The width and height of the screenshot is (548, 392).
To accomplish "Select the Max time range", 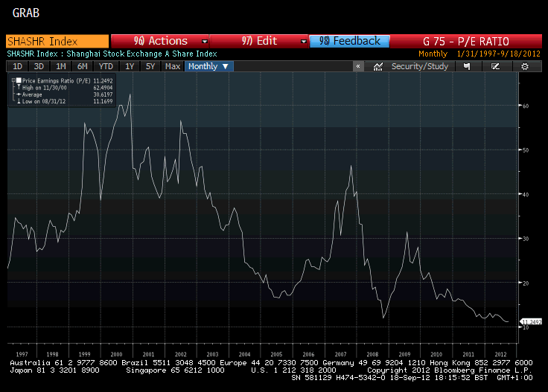I will point(173,66).
